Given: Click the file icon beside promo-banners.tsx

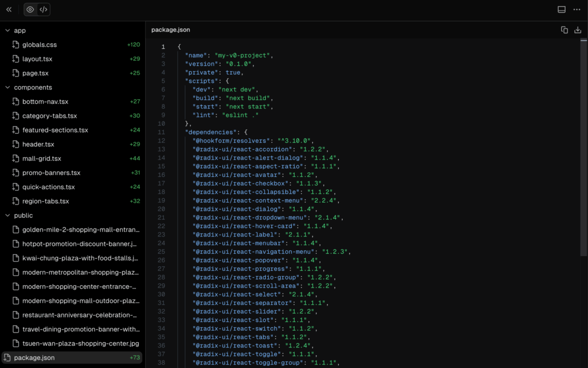Looking at the screenshot, I should (16, 173).
